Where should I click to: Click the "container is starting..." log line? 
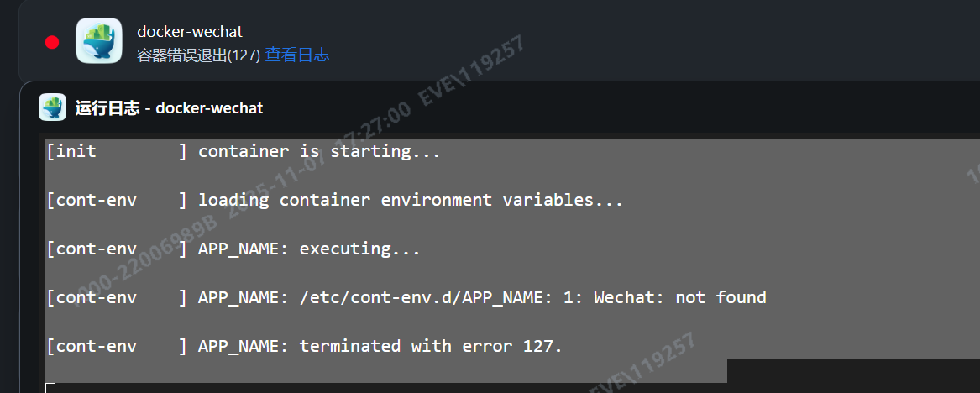pos(319,152)
